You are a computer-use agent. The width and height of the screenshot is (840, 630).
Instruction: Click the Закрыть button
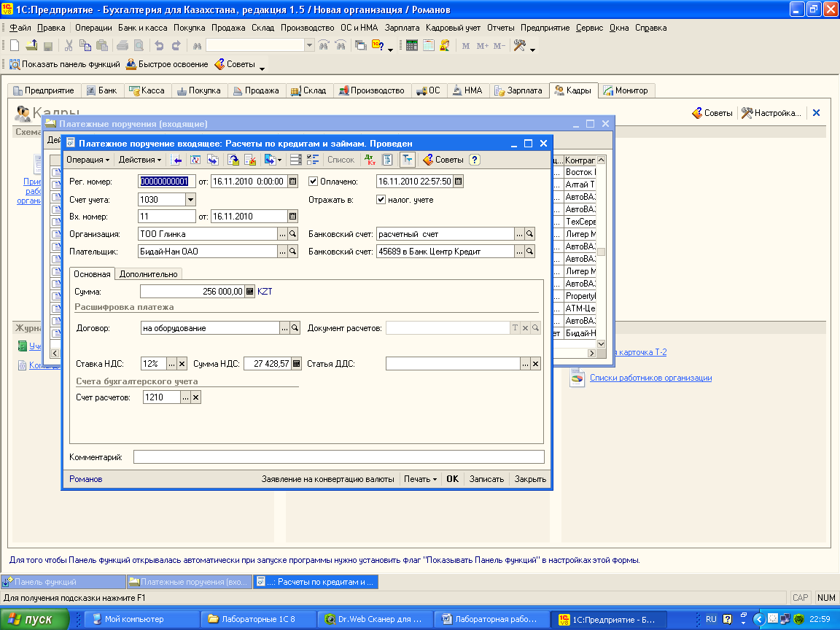(530, 479)
